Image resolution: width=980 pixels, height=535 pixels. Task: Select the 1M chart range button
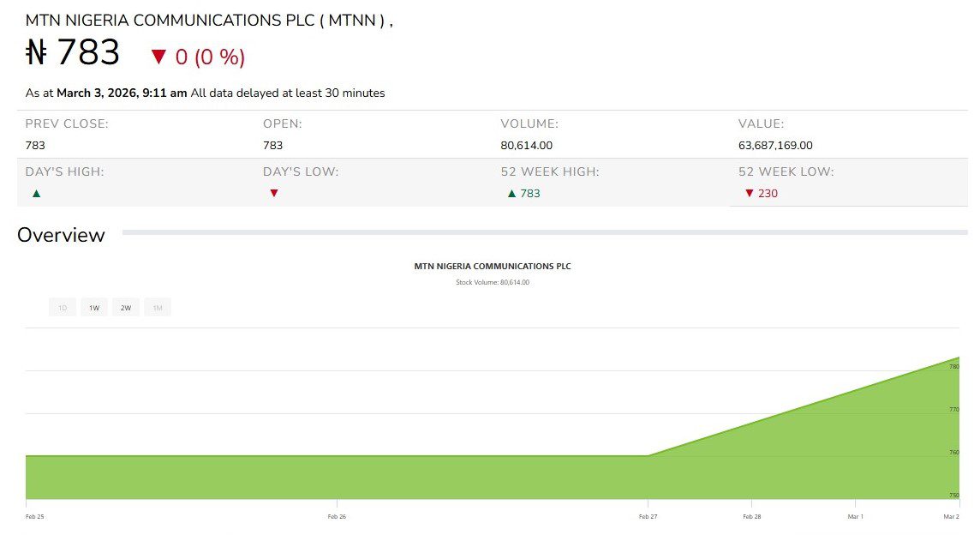[158, 307]
